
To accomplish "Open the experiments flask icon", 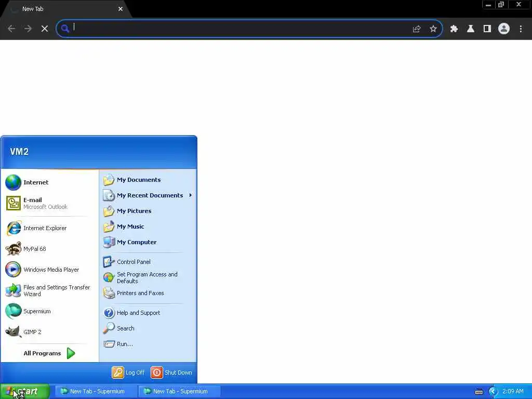I will (x=471, y=29).
